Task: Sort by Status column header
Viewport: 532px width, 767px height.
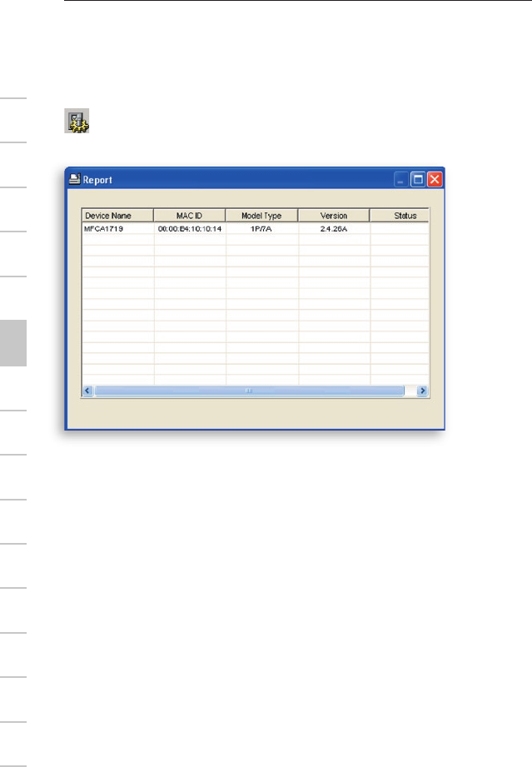Action: 400,215
